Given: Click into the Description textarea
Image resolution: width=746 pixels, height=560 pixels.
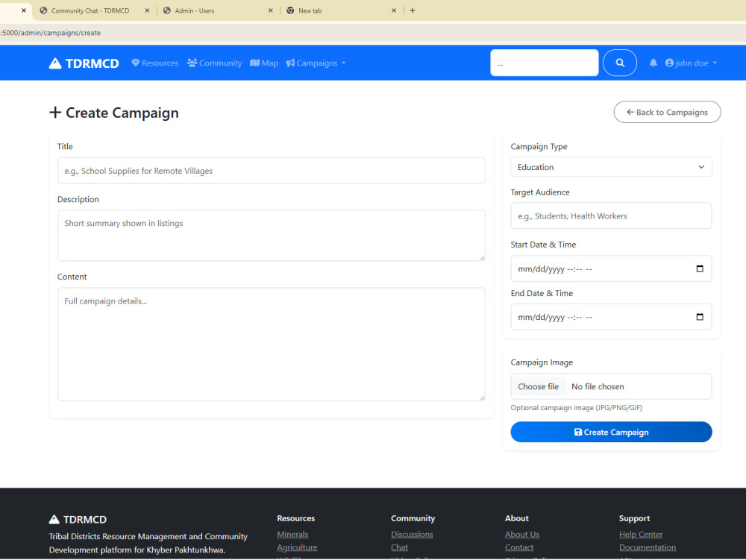Looking at the screenshot, I should [272, 236].
